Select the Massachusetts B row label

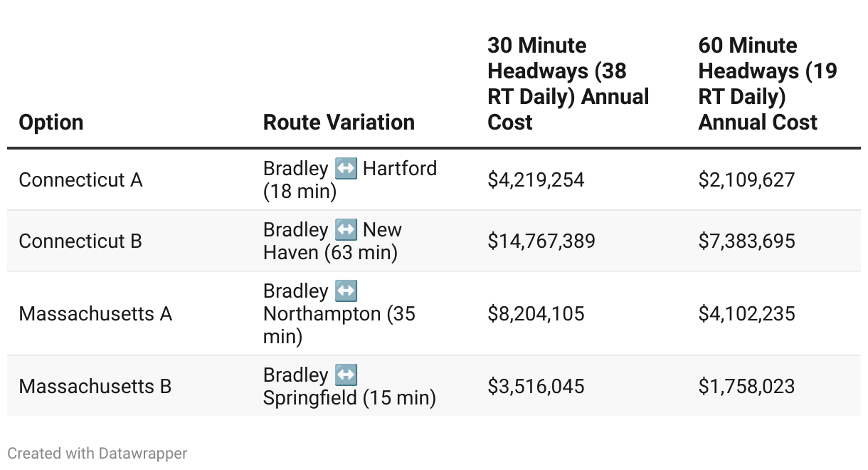click(x=95, y=387)
